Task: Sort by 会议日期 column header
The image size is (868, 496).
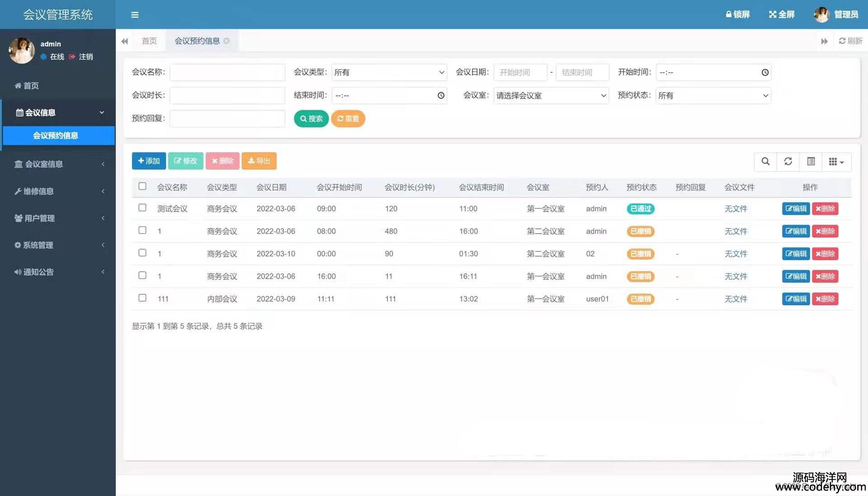Action: point(272,187)
